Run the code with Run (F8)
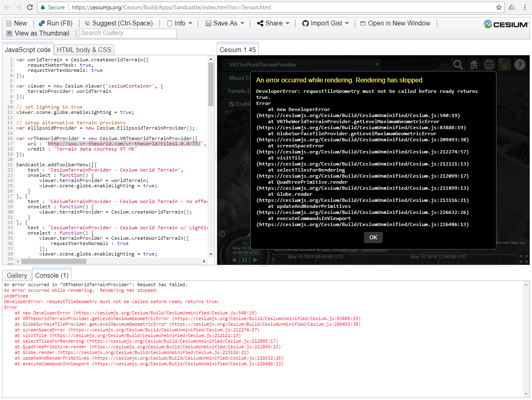Screen dimensions: 532x400 [55, 23]
